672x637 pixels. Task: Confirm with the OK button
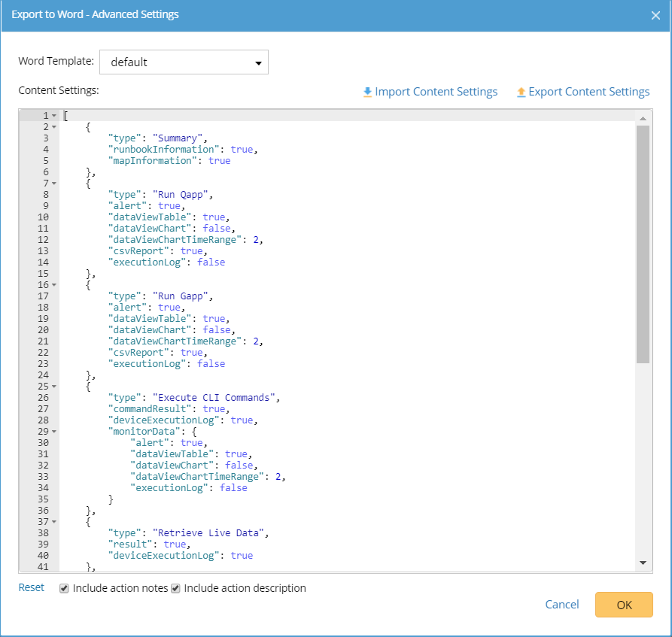click(624, 605)
